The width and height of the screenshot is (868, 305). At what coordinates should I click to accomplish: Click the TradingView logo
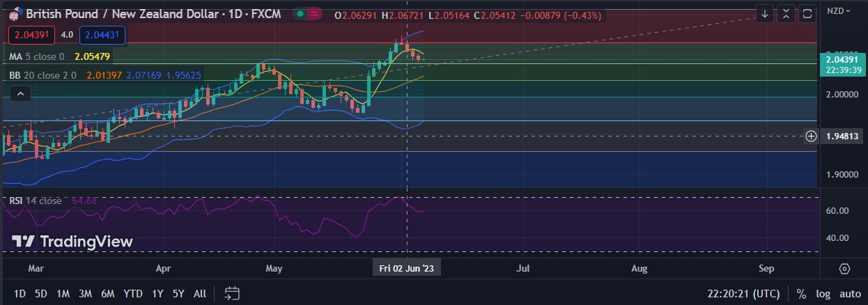coord(72,242)
